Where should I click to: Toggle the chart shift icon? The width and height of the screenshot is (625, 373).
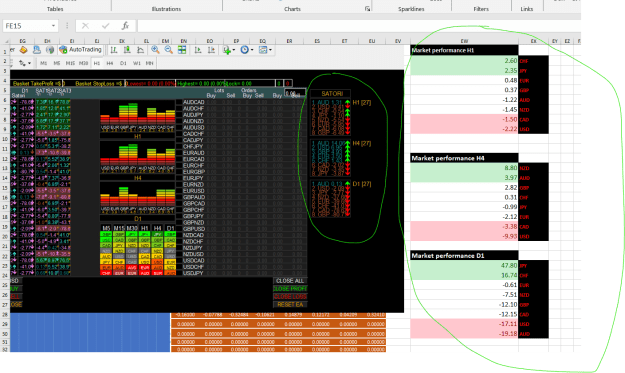[211, 50]
